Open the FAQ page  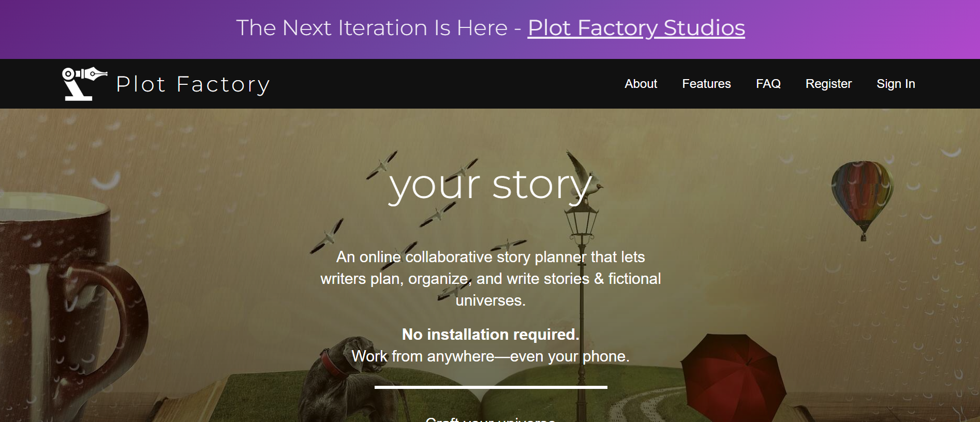[768, 83]
